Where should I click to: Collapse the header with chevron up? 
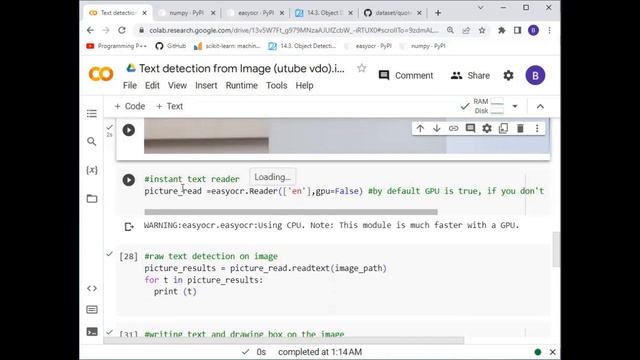pos(540,107)
